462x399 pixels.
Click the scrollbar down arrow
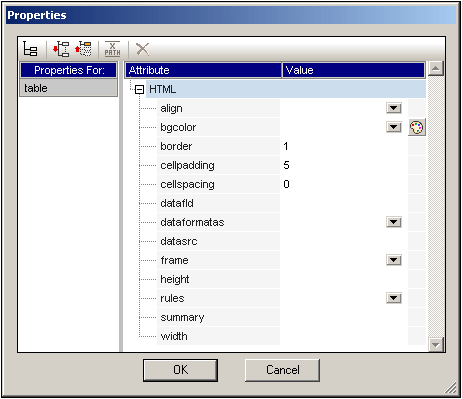click(436, 345)
